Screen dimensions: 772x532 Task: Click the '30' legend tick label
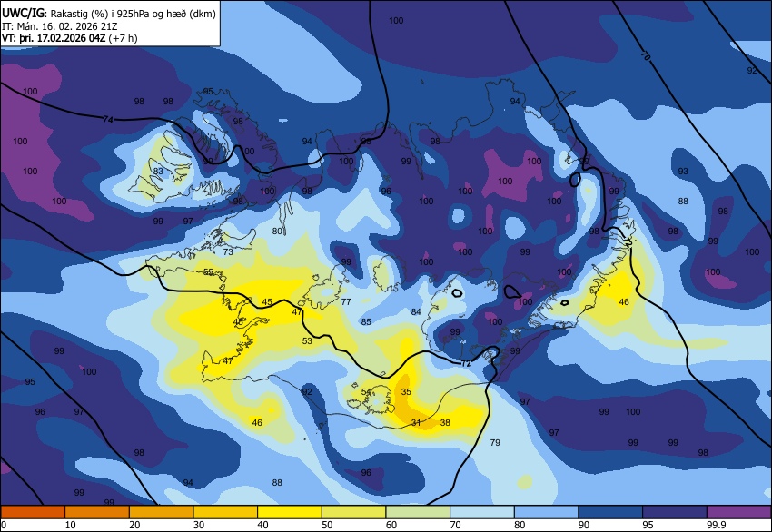198,525
